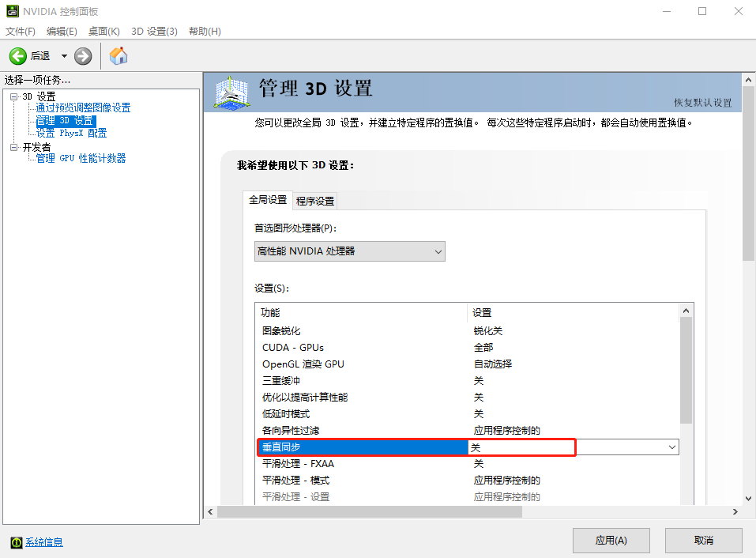The height and width of the screenshot is (558, 756).
Task: Close the NVIDIA 控制面板 window
Action: pyautogui.click(x=738, y=11)
